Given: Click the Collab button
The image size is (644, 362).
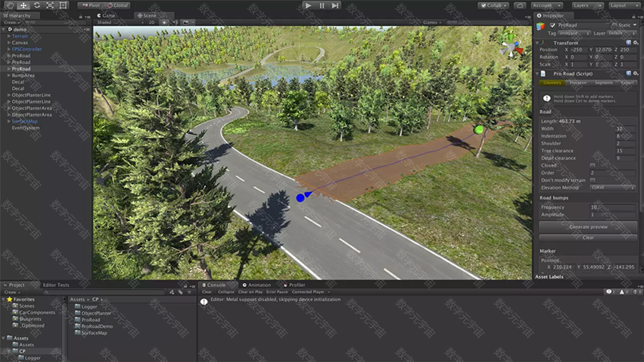Looking at the screenshot, I should pyautogui.click(x=495, y=6).
